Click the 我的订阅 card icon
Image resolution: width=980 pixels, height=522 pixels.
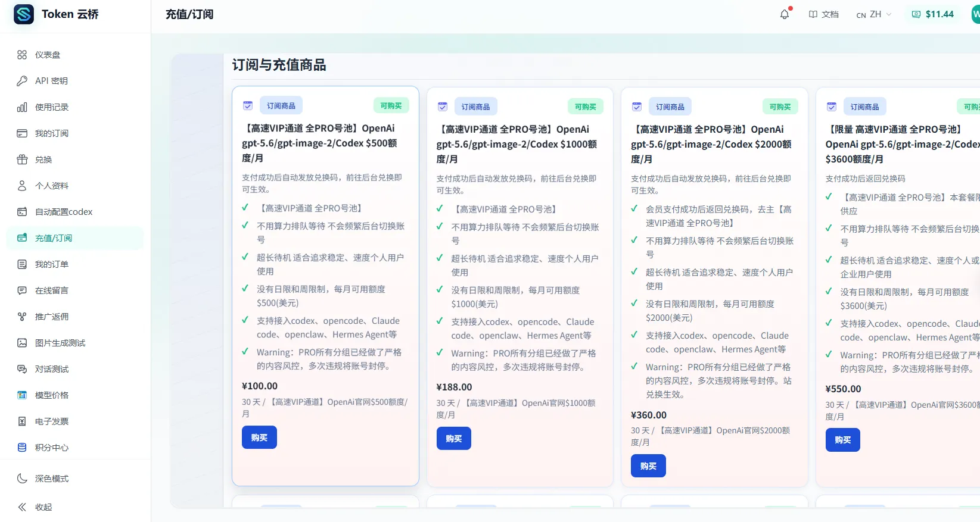coord(22,133)
